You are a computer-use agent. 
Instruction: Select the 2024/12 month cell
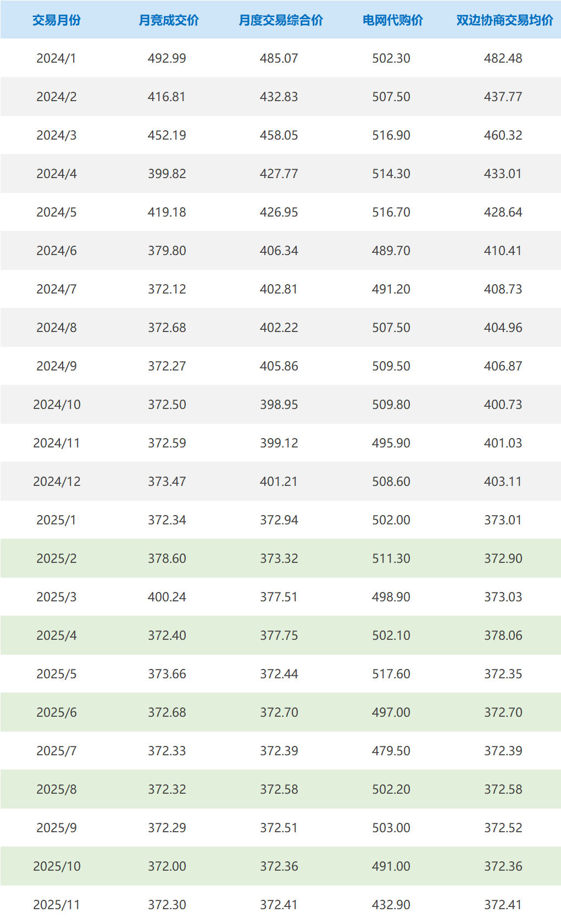[57, 482]
